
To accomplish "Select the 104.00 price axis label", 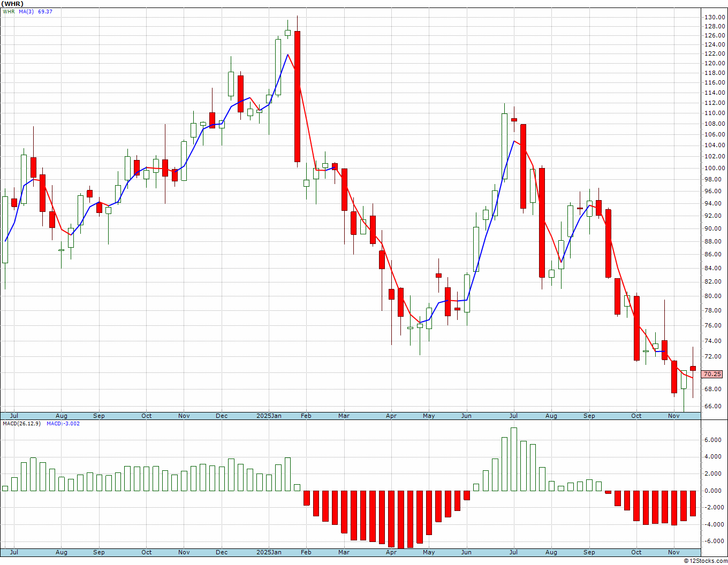I will pos(715,145).
